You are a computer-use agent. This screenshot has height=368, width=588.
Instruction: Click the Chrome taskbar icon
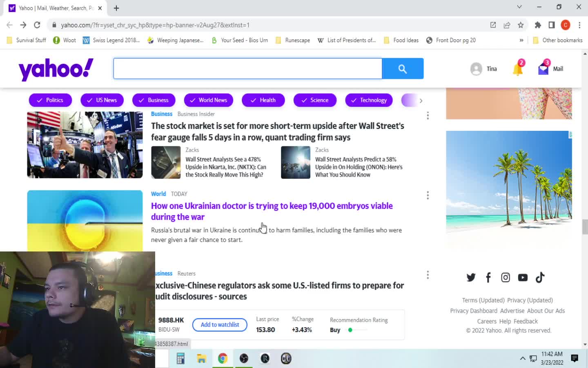click(223, 359)
